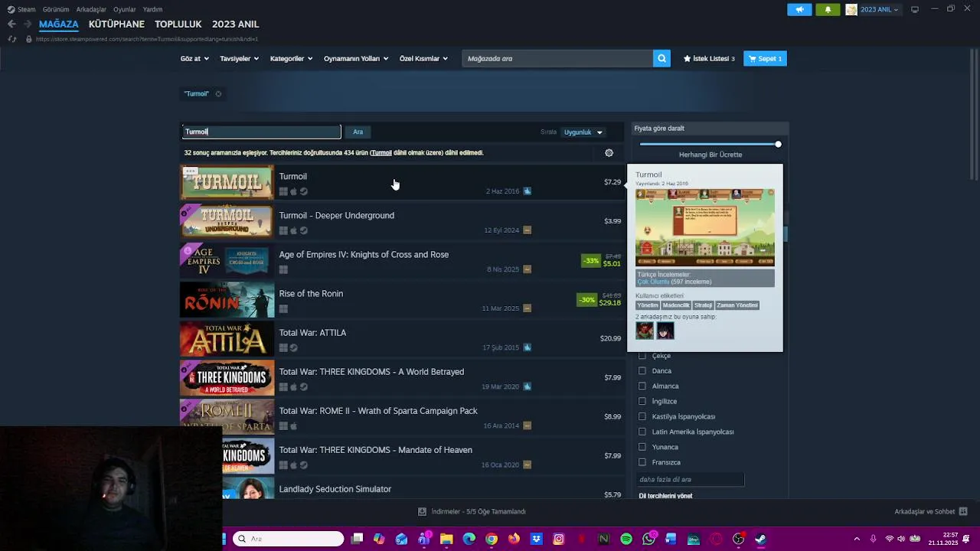Tick the Fransızca language checkbox
Image resolution: width=980 pixels, height=551 pixels.
coord(642,462)
